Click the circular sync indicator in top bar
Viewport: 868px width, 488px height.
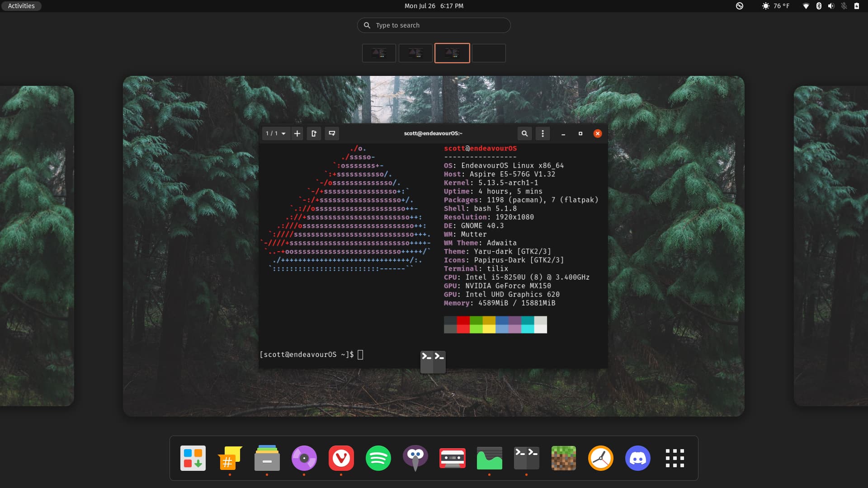(x=740, y=6)
